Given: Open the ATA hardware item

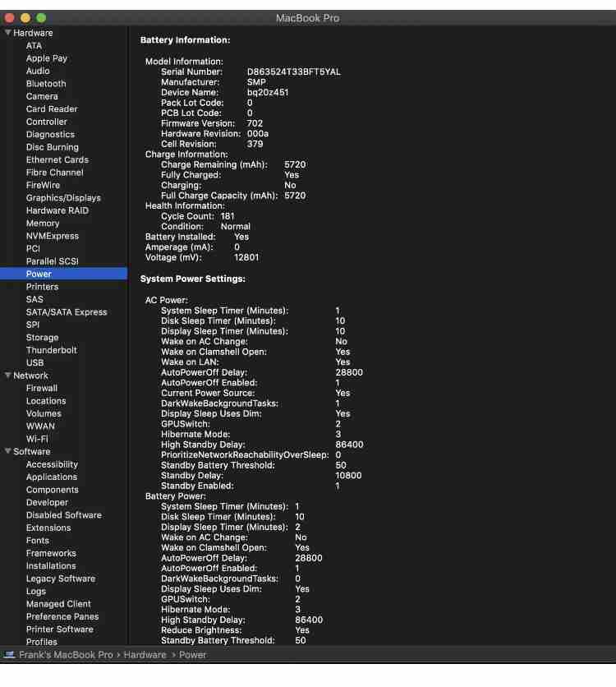Looking at the screenshot, I should tap(34, 45).
